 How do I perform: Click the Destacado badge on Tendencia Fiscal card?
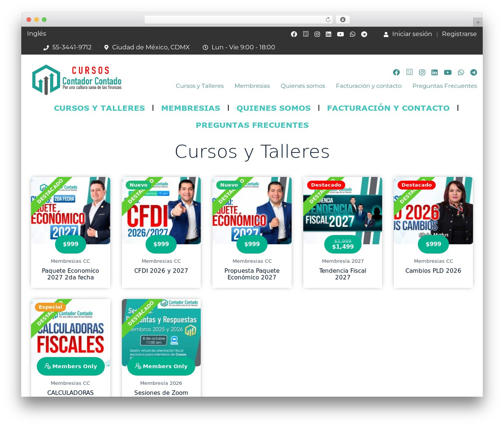click(x=326, y=185)
